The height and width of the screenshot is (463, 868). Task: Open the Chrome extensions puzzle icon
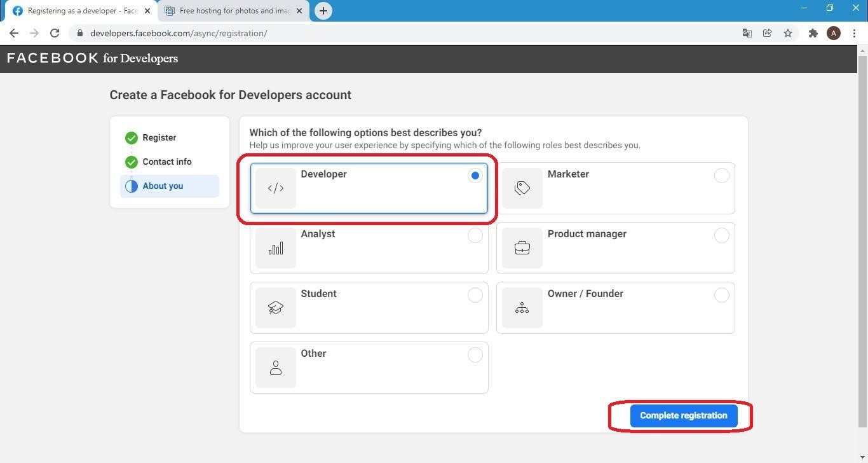[x=813, y=33]
